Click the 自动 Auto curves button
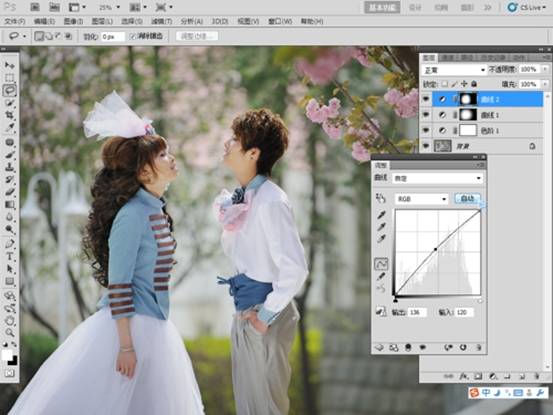The width and height of the screenshot is (553, 415). 467,199
